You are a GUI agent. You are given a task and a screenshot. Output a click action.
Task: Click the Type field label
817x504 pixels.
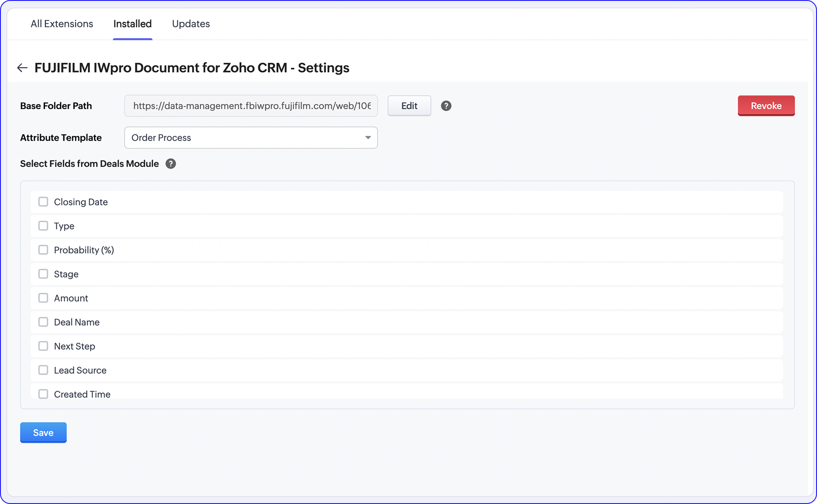tap(64, 226)
